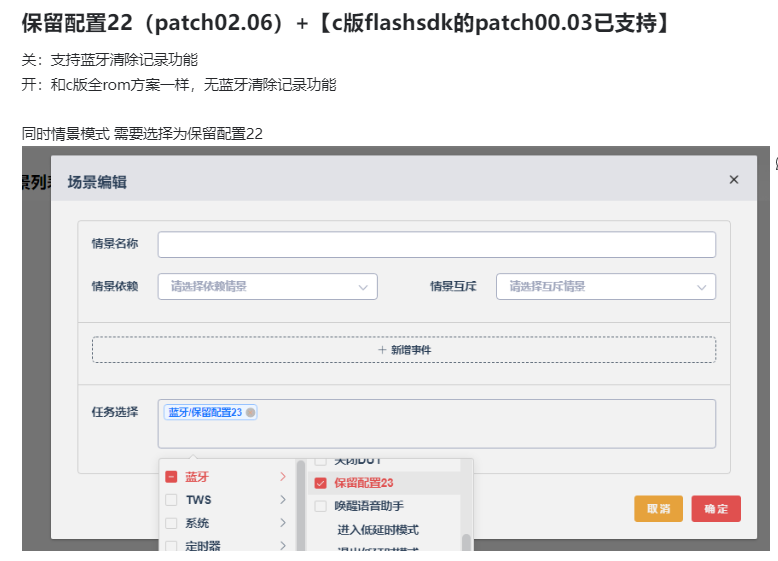Select the 进入低延时模式 option
Image resolution: width=778 pixels, height=561 pixels.
(x=378, y=530)
